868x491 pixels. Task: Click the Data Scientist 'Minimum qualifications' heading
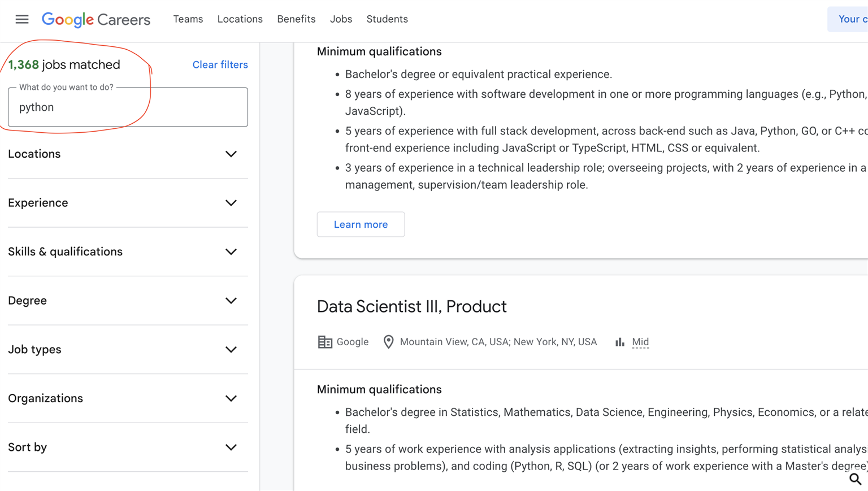point(379,389)
